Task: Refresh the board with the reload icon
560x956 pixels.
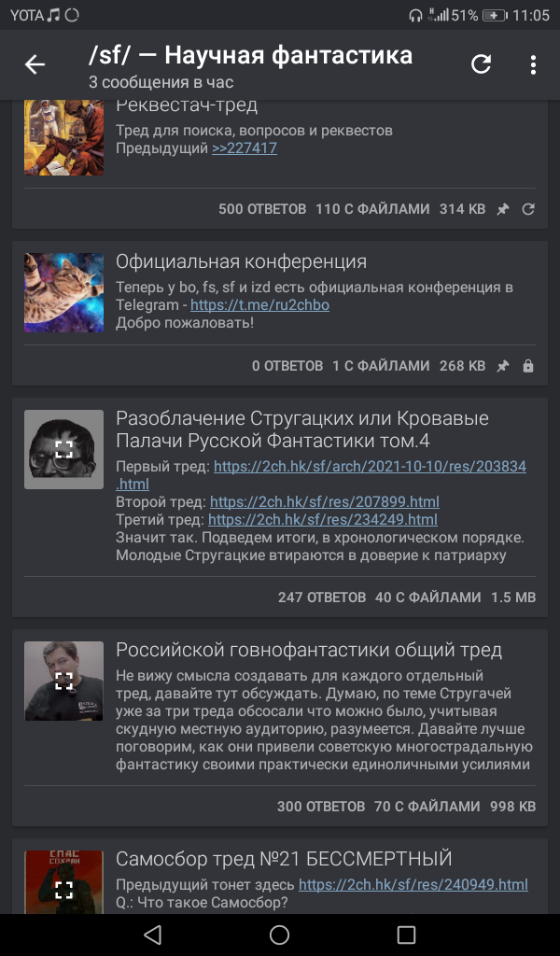Action: 481,64
